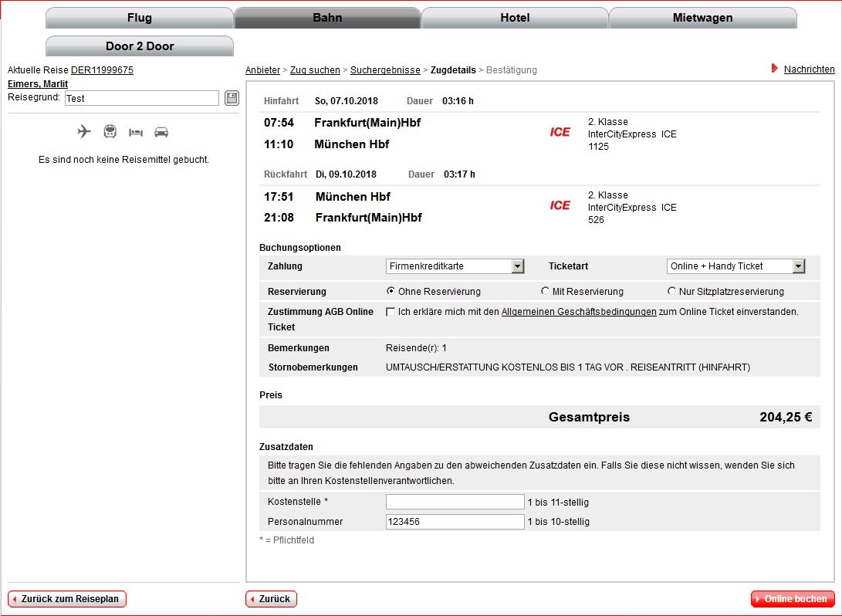This screenshot has height=616, width=842.
Task: Click into the Reisegrund input field
Action: 142,98
